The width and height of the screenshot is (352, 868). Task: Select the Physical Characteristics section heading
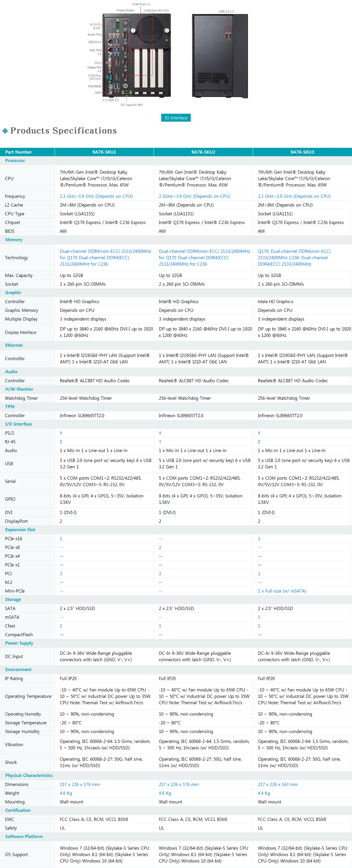pos(29,775)
